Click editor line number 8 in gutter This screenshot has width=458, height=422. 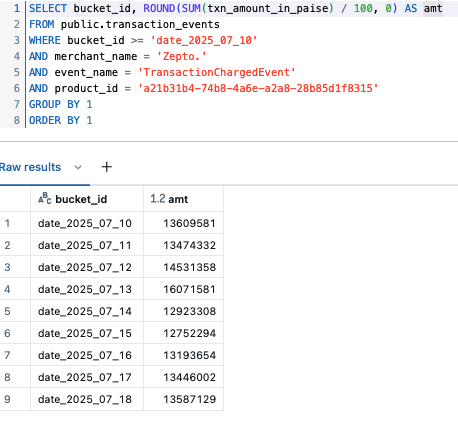[x=17, y=120]
